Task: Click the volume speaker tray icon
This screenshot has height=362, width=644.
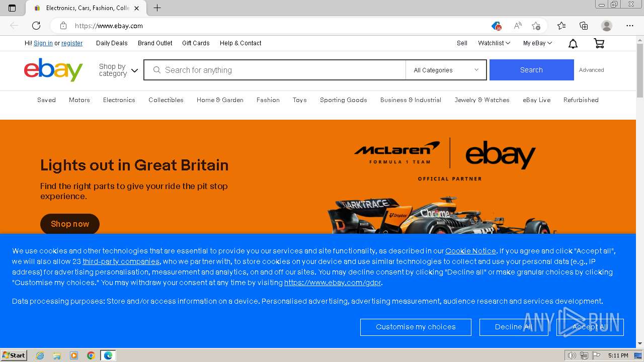Action: [x=572, y=355]
